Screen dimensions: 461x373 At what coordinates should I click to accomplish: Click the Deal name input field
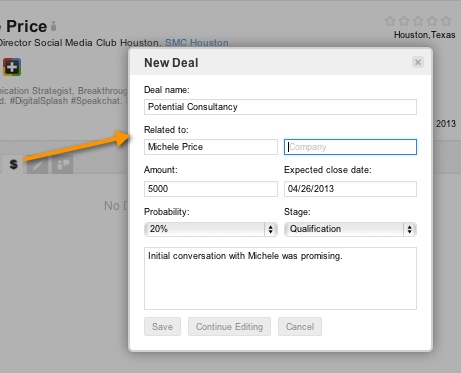[280, 107]
